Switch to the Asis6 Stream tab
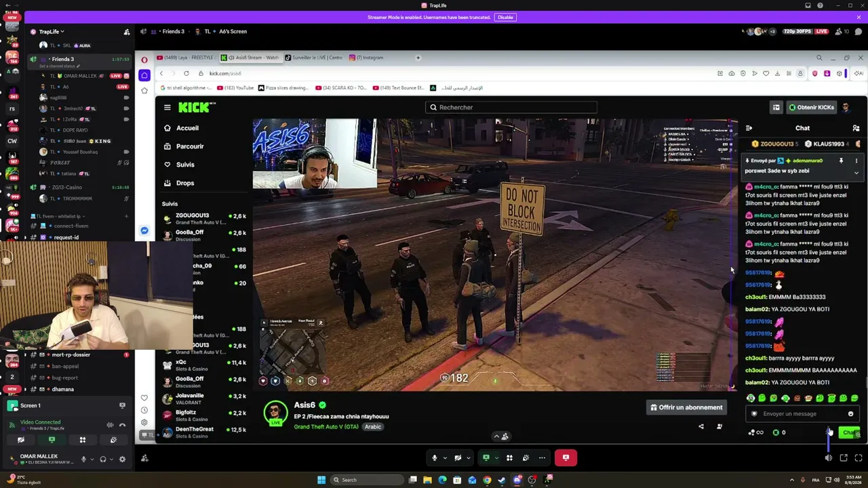This screenshot has width=868, height=488. click(x=250, y=58)
